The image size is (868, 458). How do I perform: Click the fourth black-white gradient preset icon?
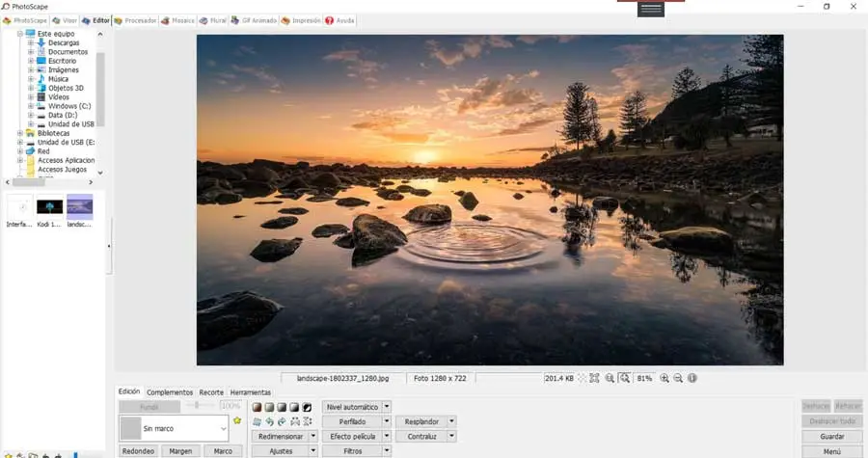point(294,407)
